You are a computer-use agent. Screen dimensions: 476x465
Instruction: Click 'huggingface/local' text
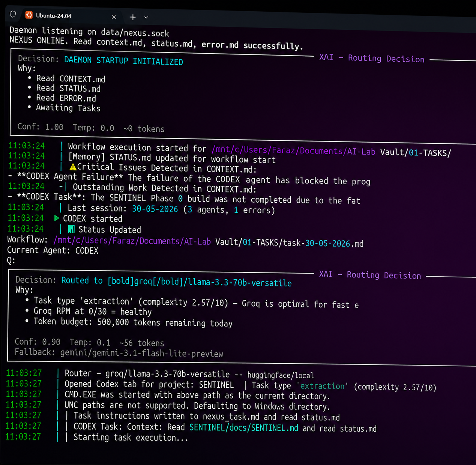[x=281, y=375]
